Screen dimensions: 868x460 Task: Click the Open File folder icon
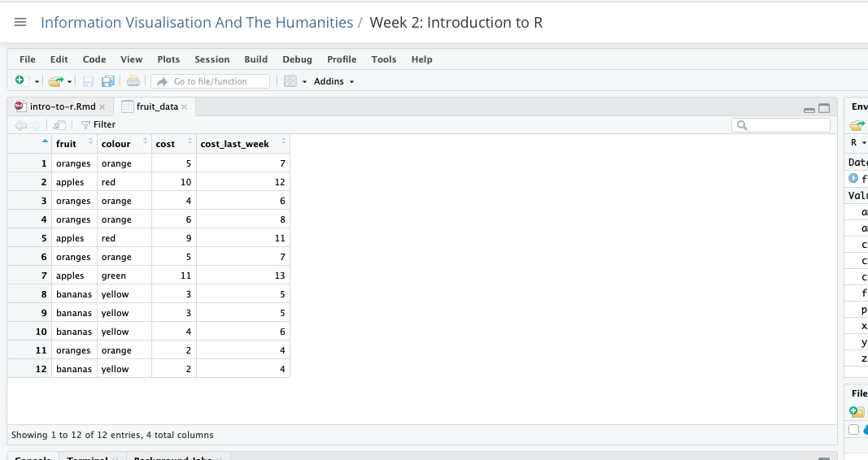(x=55, y=81)
